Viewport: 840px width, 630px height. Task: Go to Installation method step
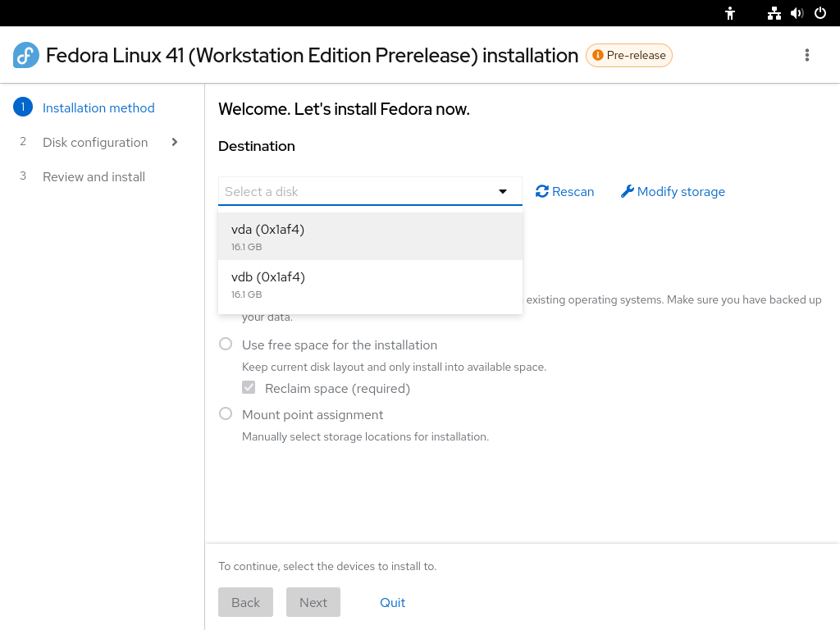98,107
